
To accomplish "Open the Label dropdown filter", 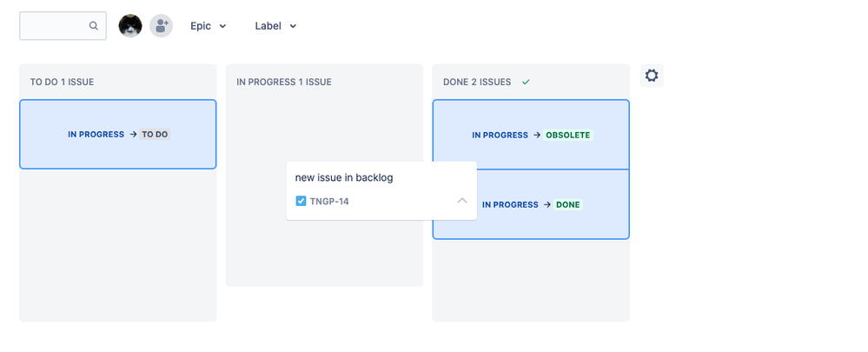I will click(x=275, y=26).
